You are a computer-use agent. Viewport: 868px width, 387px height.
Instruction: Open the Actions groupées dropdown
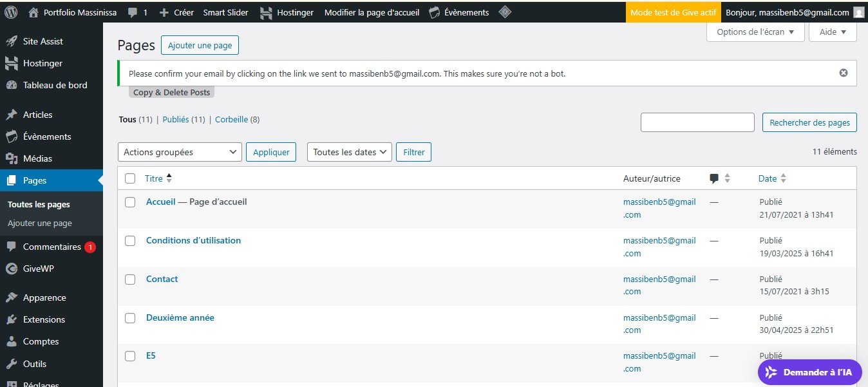(180, 152)
